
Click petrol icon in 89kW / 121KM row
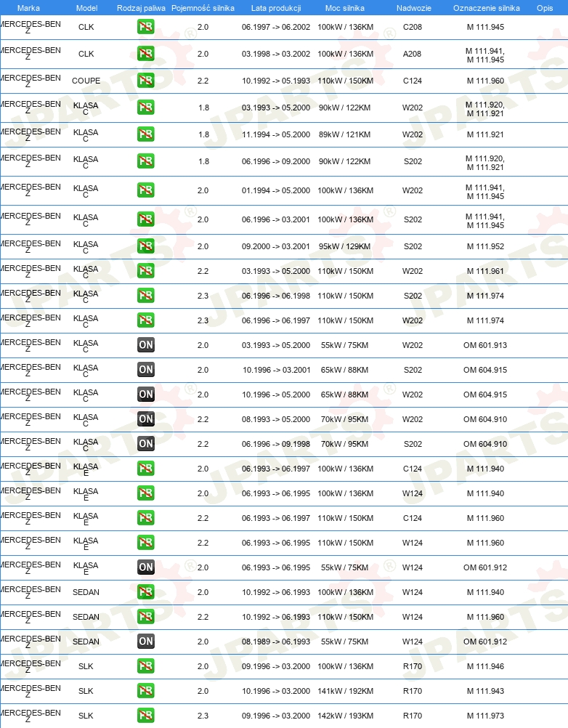point(146,134)
